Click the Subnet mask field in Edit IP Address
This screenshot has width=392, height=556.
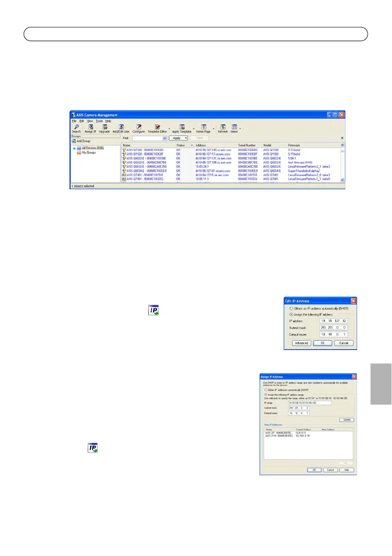click(x=334, y=328)
